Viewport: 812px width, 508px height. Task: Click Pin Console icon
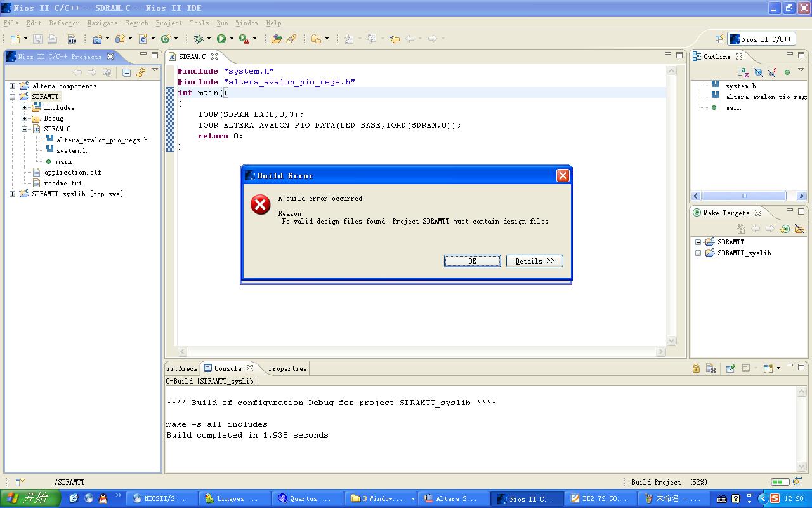pos(730,368)
